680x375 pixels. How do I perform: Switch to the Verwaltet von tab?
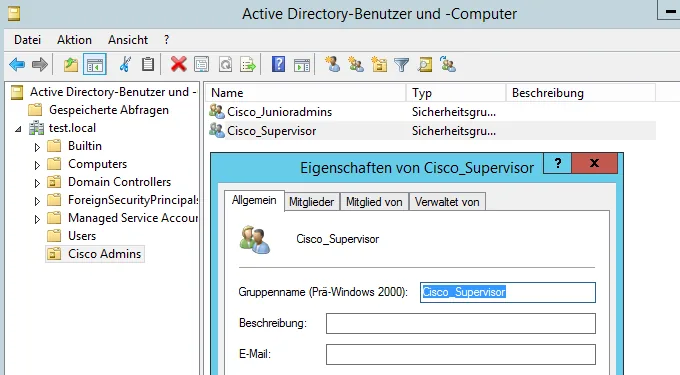(x=447, y=202)
